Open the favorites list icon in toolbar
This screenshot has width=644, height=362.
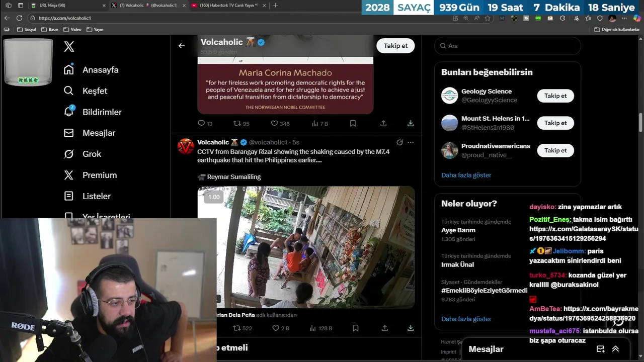coord(588,18)
